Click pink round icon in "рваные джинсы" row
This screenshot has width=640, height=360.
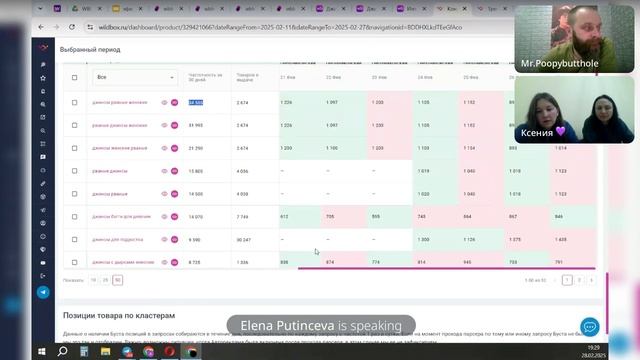click(x=174, y=171)
